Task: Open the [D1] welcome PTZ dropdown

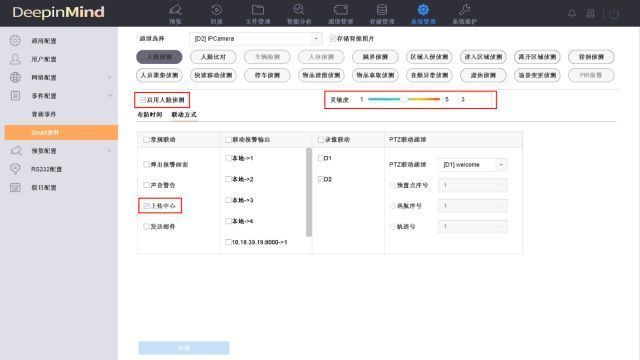Action: (x=473, y=164)
